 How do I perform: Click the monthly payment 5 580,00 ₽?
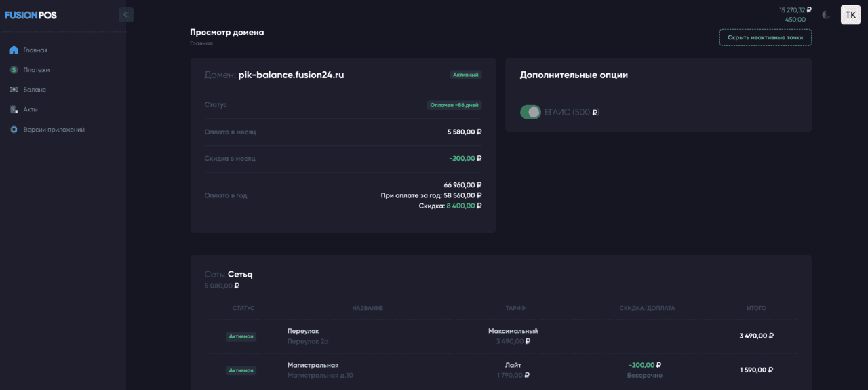pos(465,132)
